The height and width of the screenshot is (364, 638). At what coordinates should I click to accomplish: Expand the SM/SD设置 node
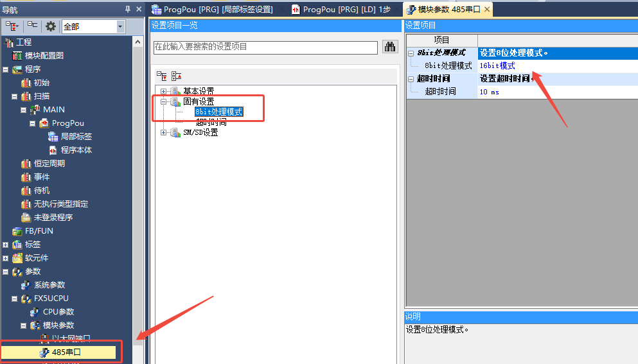[x=164, y=132]
